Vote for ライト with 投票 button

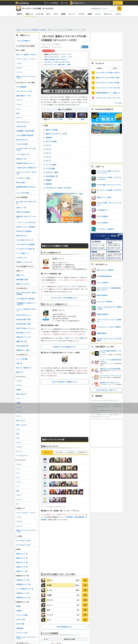(85, 620)
